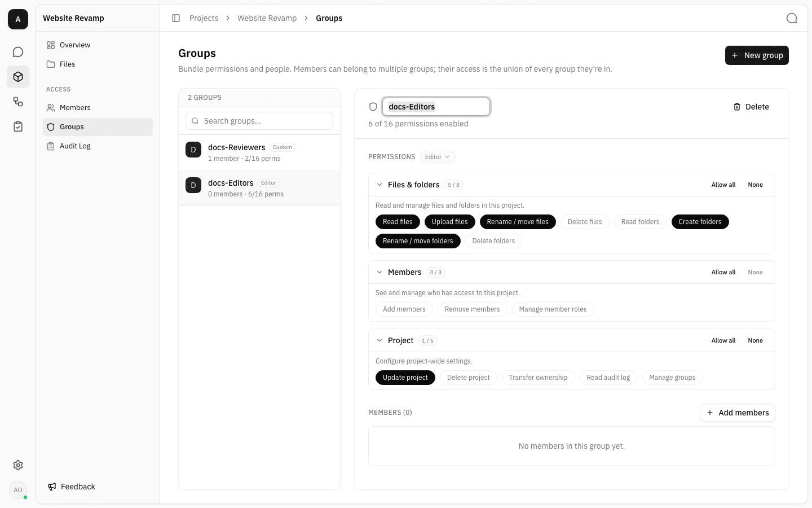This screenshot has height=508, width=812.
Task: Click the Overview grid icon
Action: [51, 45]
